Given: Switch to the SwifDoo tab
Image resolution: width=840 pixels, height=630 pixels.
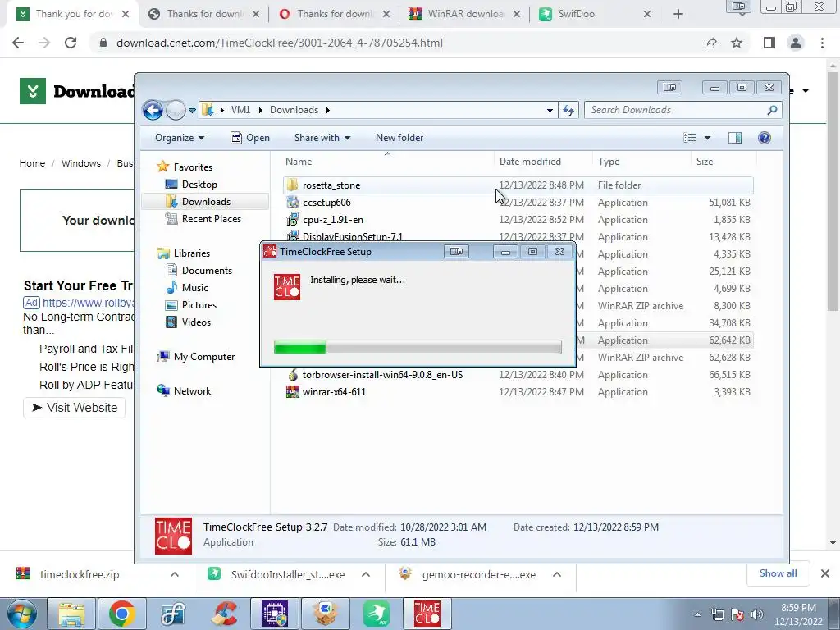Looking at the screenshot, I should tap(595, 14).
